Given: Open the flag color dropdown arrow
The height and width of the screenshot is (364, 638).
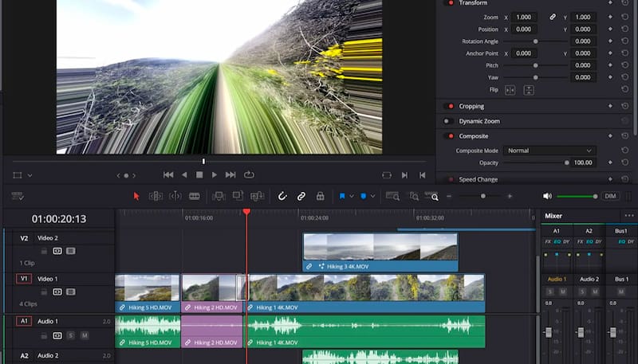Looking at the screenshot, I should coord(352,196).
